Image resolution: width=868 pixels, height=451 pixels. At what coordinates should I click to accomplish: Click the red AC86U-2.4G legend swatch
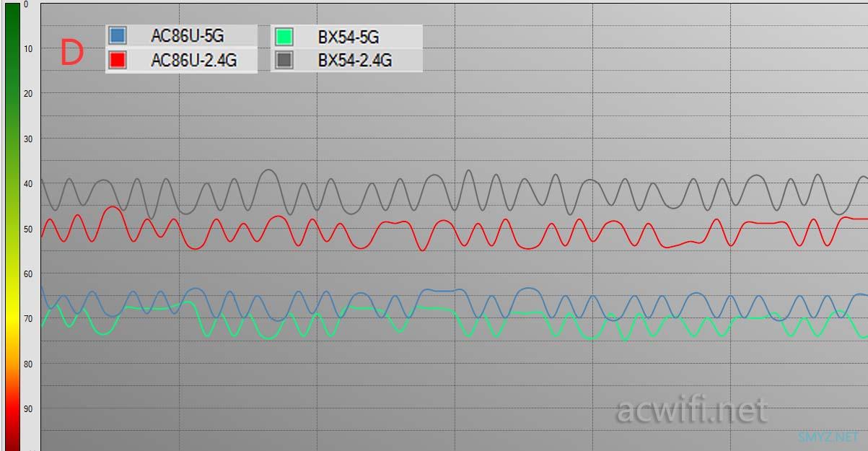(118, 60)
